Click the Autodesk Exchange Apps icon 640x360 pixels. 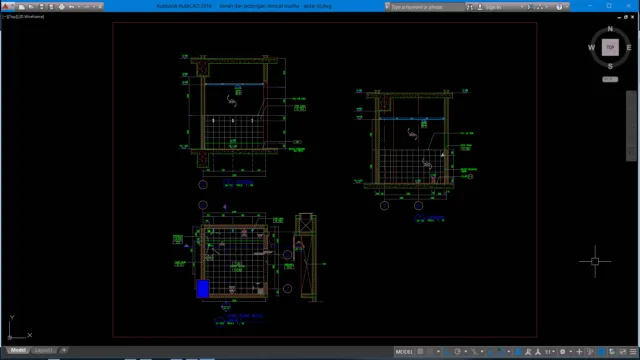[530, 7]
